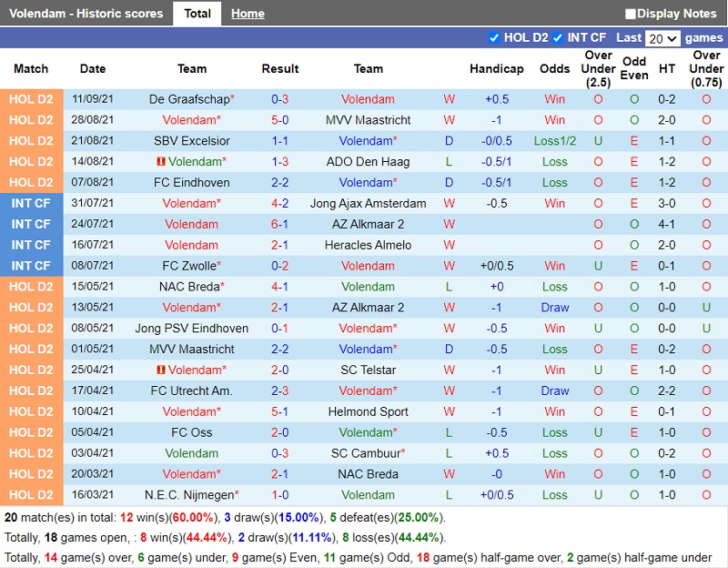The width and height of the screenshot is (728, 568).
Task: Click the red card icon beside Volendam 14/08/21
Action: coord(161,162)
